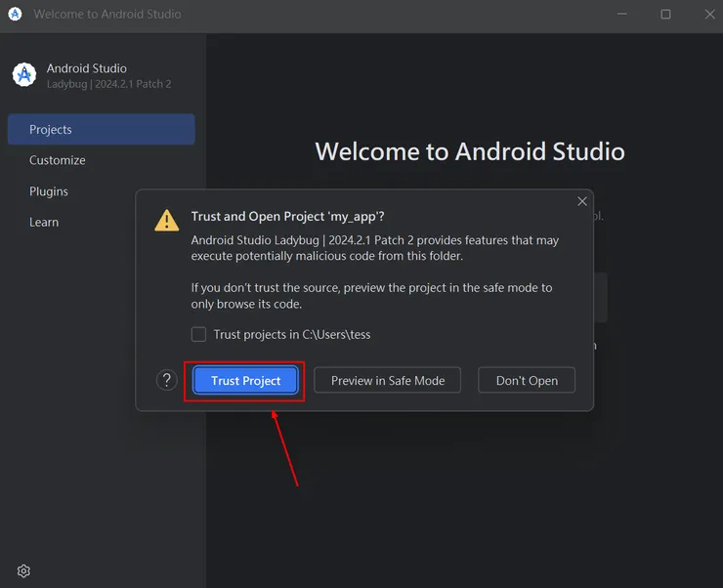Select the Don't Open button
The image size is (723, 588).
[527, 380]
